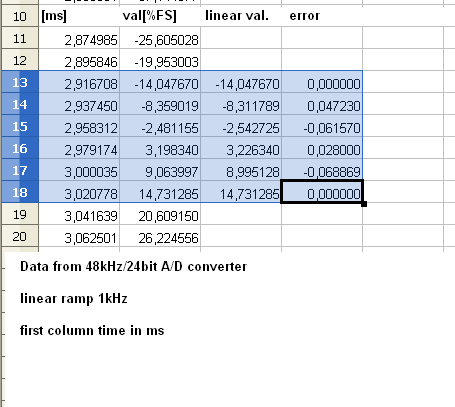
Task: Select cell with value 0,028000
Action: 322,148
